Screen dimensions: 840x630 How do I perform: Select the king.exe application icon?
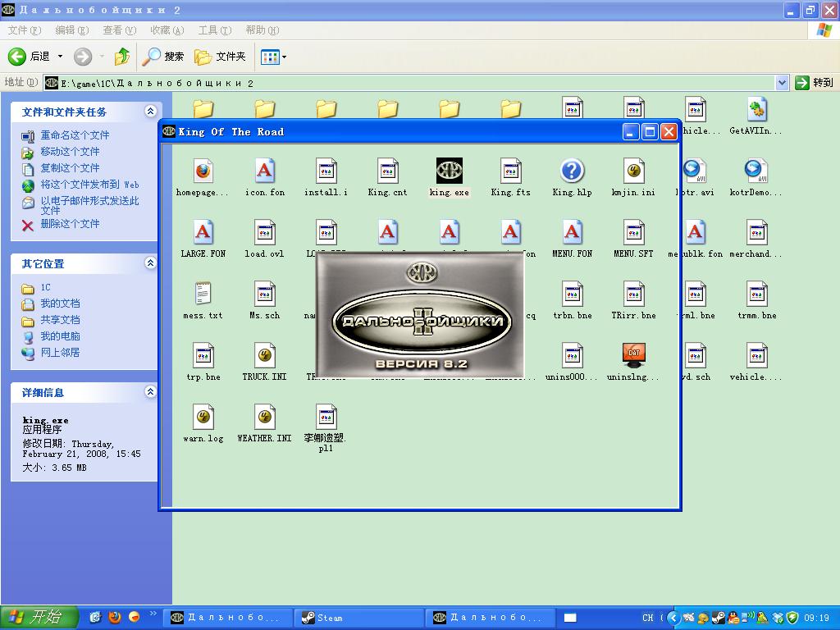tap(449, 171)
